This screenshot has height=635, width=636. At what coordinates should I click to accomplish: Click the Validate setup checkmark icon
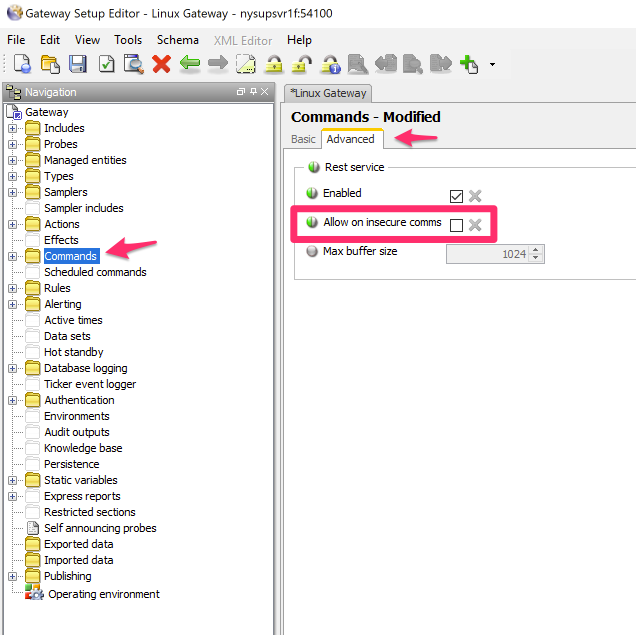pos(106,65)
